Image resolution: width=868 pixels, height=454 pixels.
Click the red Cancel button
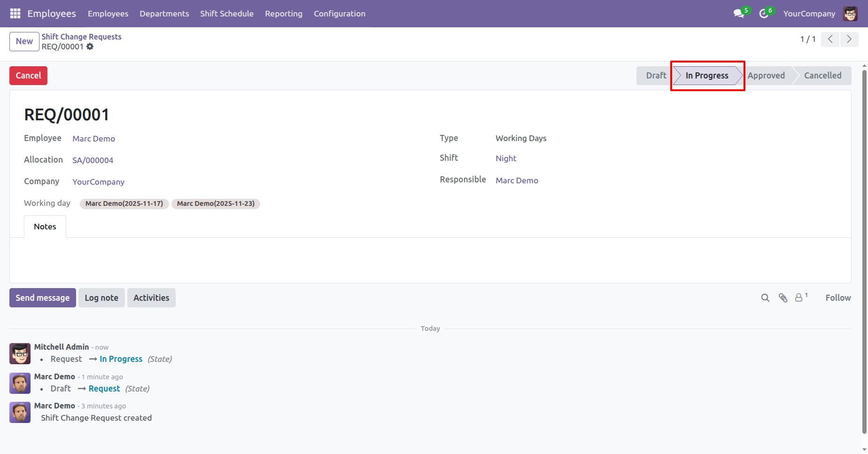pos(29,76)
